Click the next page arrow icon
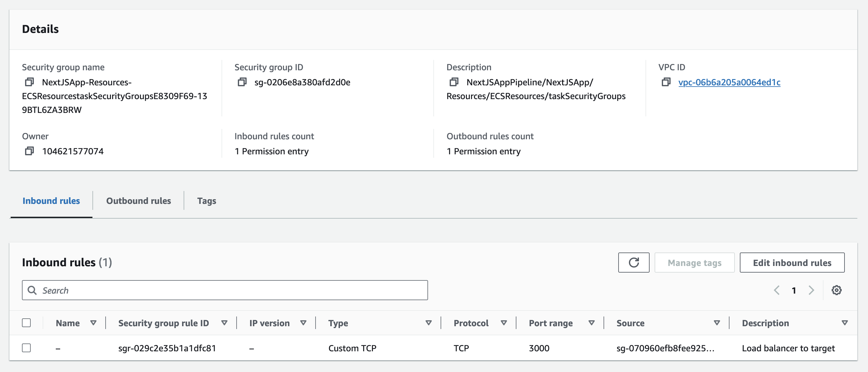868x372 pixels. click(x=810, y=290)
